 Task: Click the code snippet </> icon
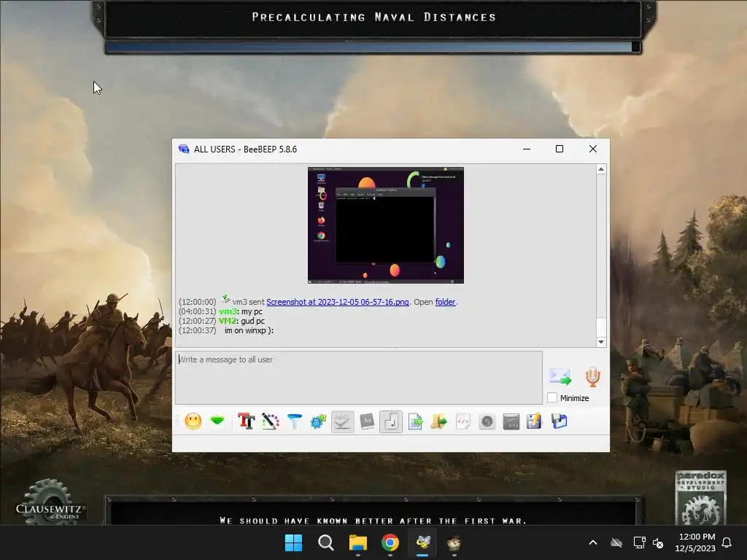click(x=462, y=421)
